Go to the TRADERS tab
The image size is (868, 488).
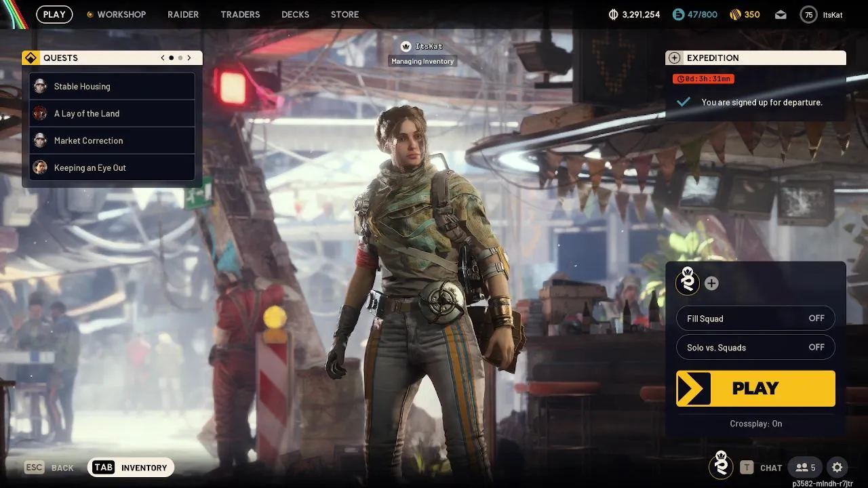click(240, 14)
